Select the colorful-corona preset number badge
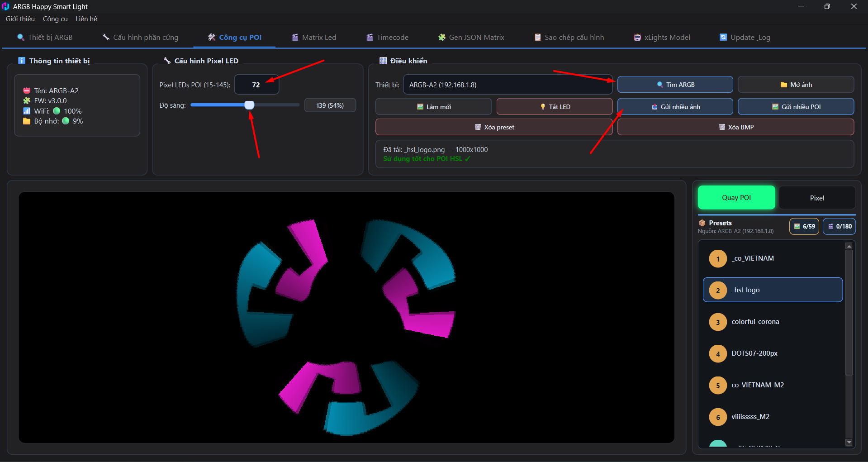 click(x=718, y=322)
